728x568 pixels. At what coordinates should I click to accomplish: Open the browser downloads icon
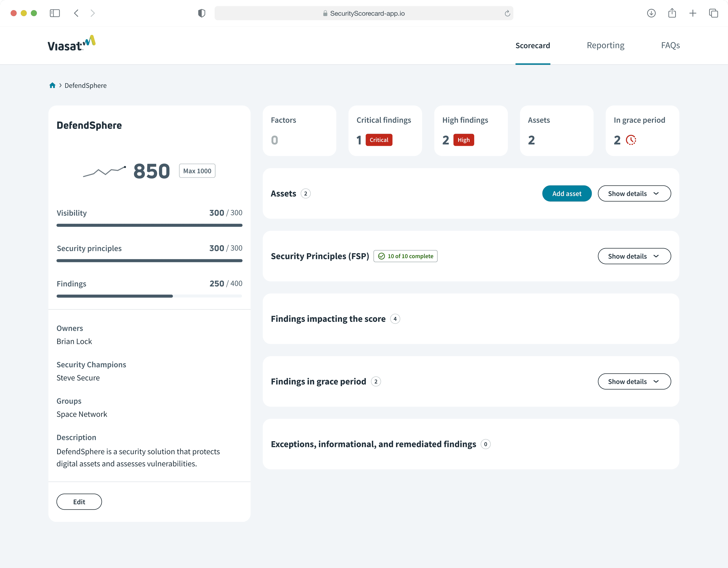(651, 13)
